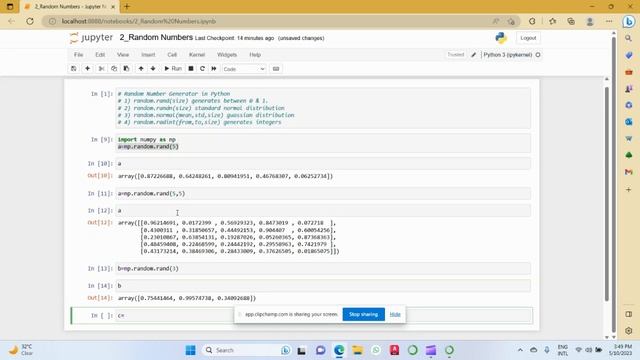Open browser Favorites star icon
Image resolution: width=640 pixels, height=360 pixels.
click(553, 21)
